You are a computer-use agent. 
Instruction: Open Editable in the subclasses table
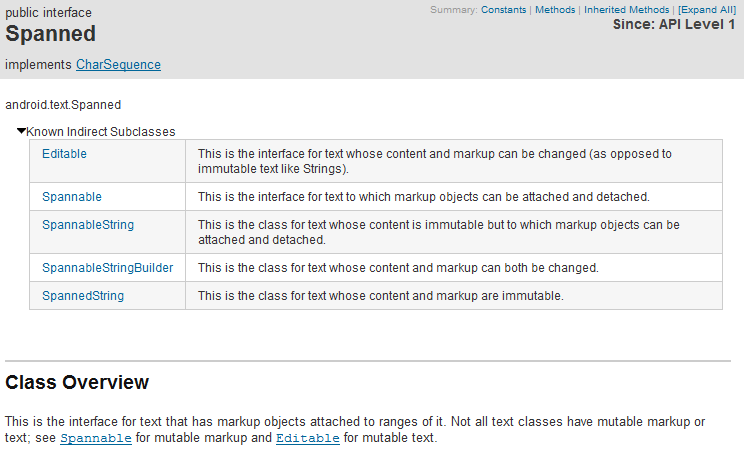click(x=64, y=154)
